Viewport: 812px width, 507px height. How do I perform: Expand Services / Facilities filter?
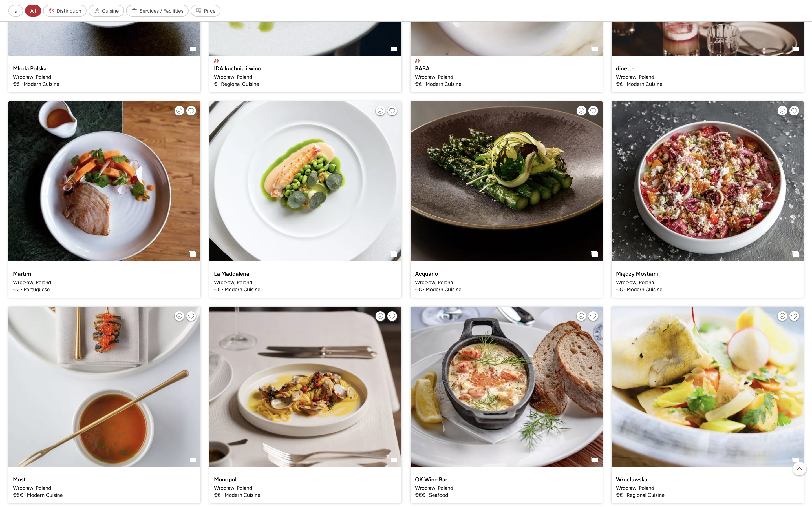pos(157,11)
